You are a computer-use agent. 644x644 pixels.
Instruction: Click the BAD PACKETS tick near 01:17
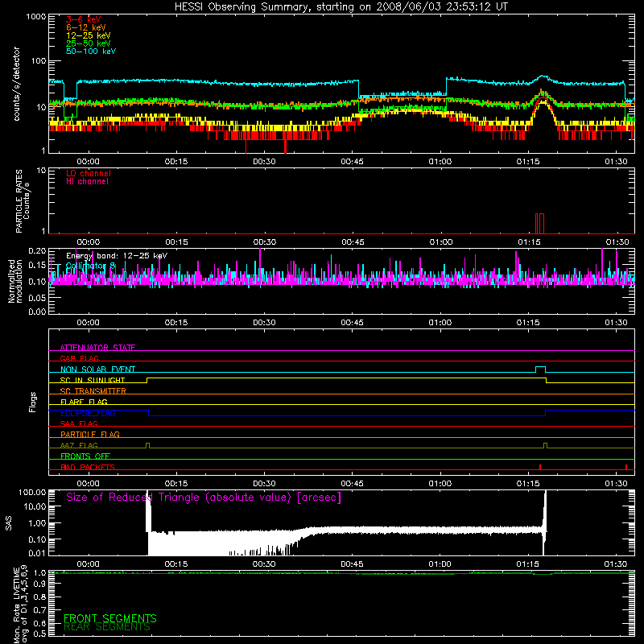(539, 467)
